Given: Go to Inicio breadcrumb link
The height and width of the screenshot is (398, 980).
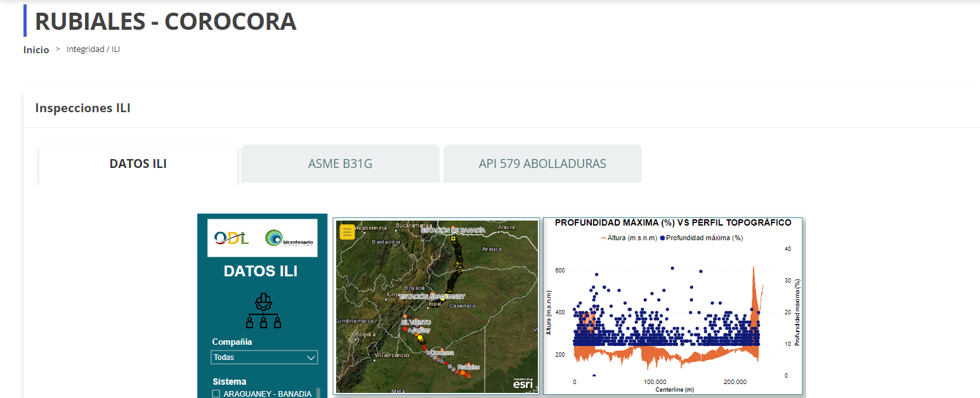Looking at the screenshot, I should [x=36, y=50].
